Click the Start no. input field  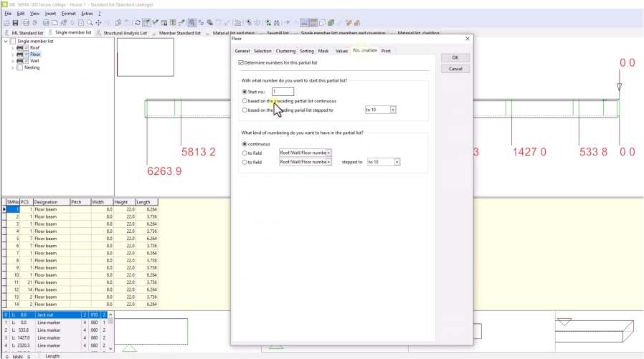pos(283,92)
